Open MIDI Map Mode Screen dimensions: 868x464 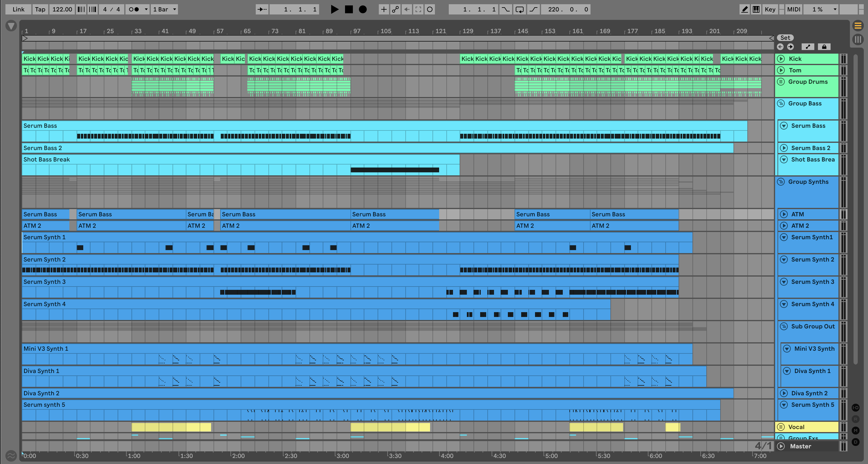793,9
